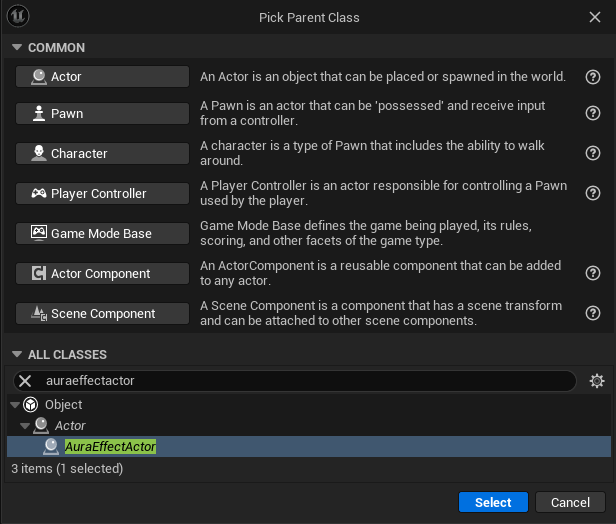Collapse the Common section

[x=16, y=48]
